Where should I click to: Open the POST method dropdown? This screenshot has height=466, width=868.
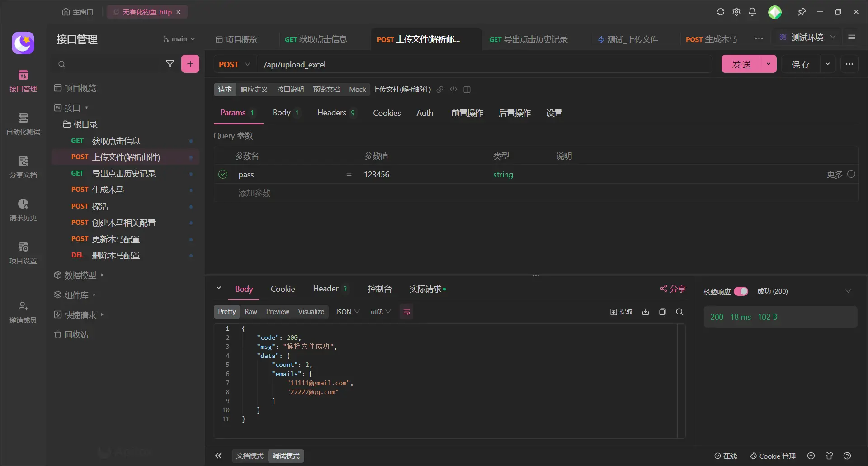(234, 64)
